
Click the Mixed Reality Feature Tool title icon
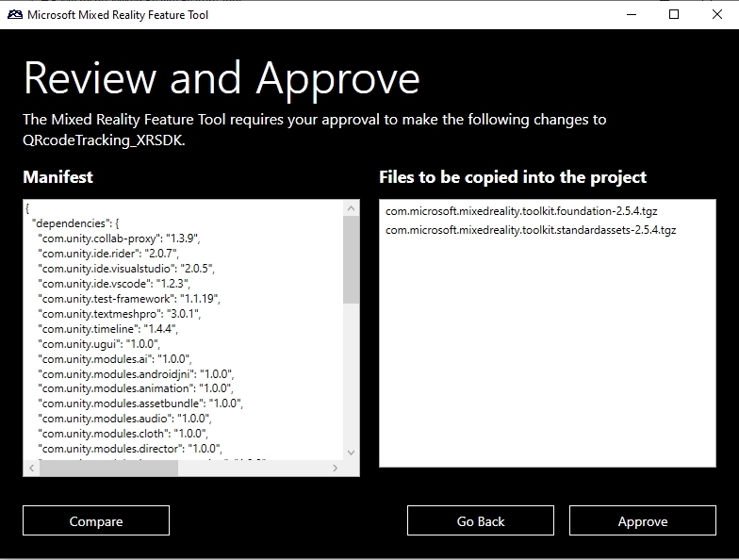pos(15,15)
